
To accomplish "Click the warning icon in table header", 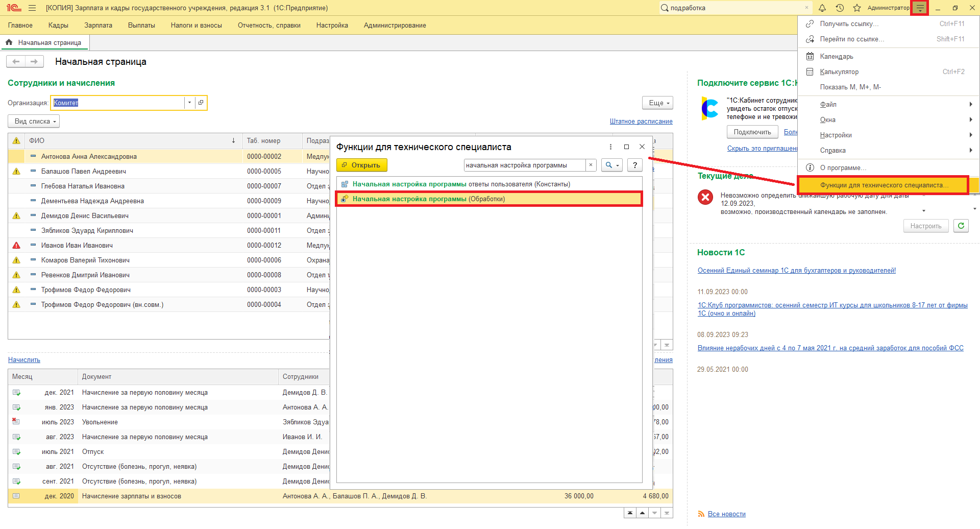I will [x=16, y=140].
